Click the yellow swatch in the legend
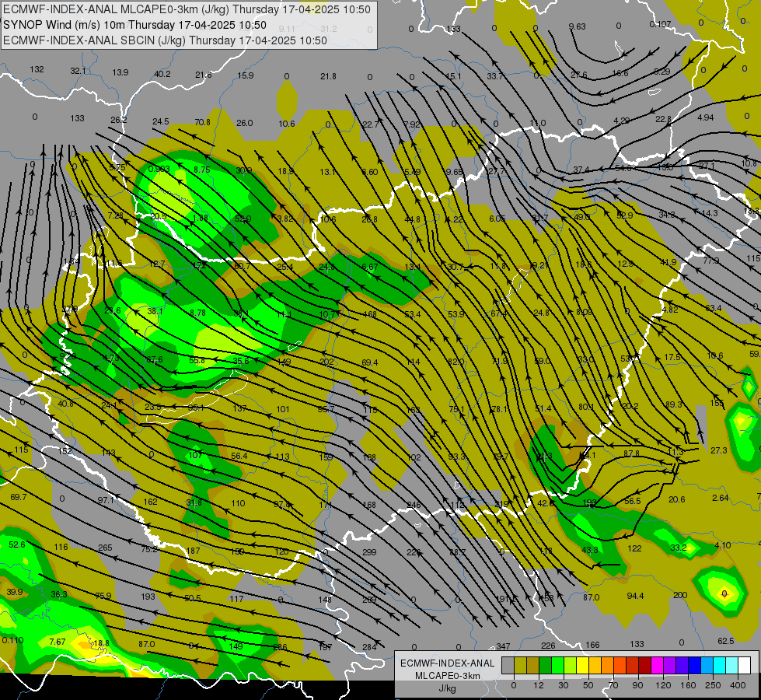Viewport: 761px width, 700px height. pyautogui.click(x=582, y=665)
